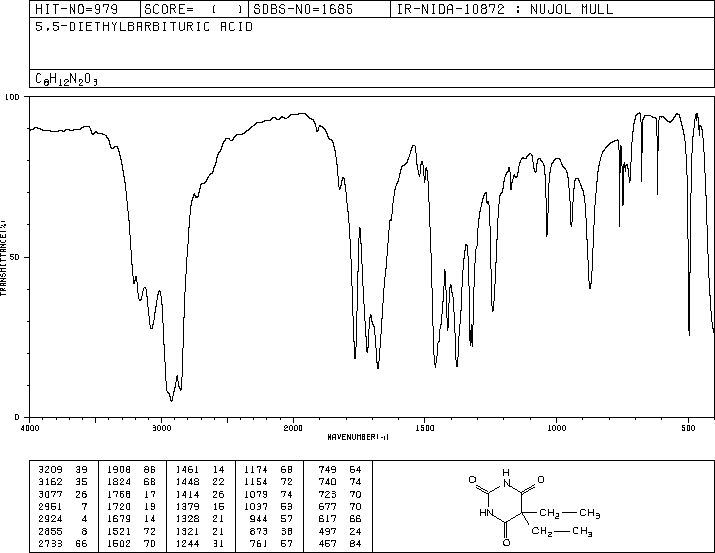Select peak value 3209 in table
The height and width of the screenshot is (553, 715).
[51, 470]
